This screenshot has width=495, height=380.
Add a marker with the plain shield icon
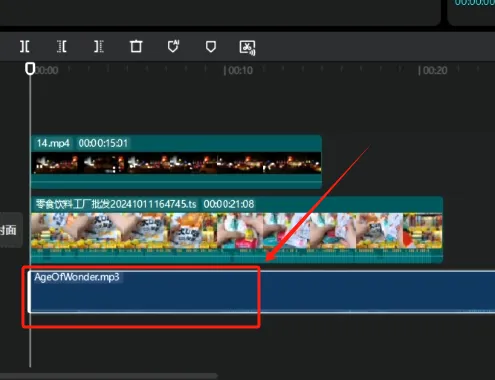click(x=211, y=47)
